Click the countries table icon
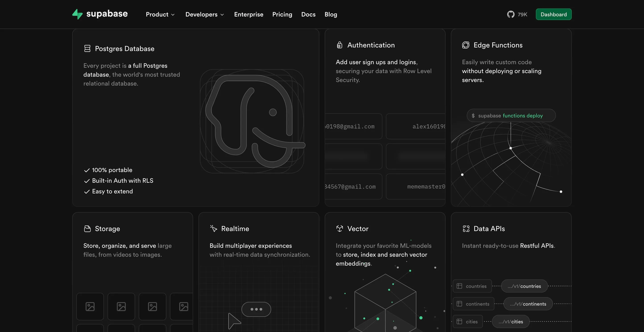This screenshot has height=332, width=644. click(x=459, y=286)
